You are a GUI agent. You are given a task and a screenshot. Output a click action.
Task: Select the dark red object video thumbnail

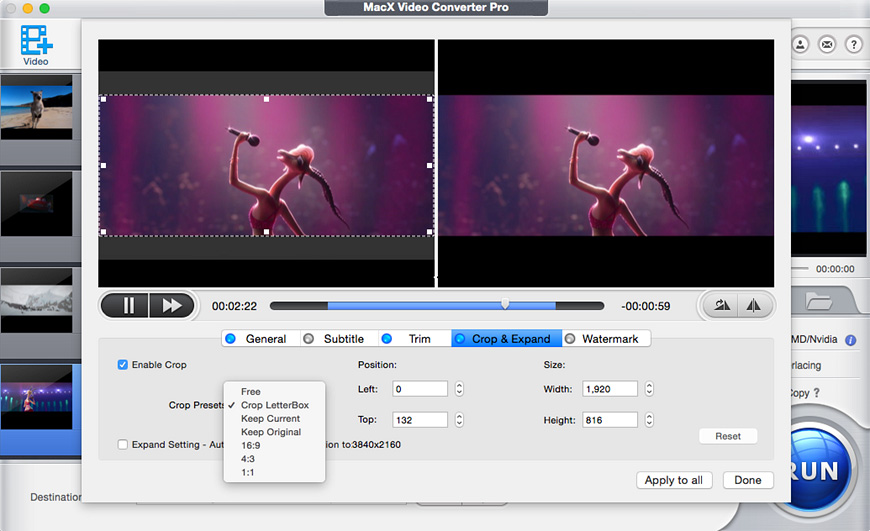(x=37, y=204)
